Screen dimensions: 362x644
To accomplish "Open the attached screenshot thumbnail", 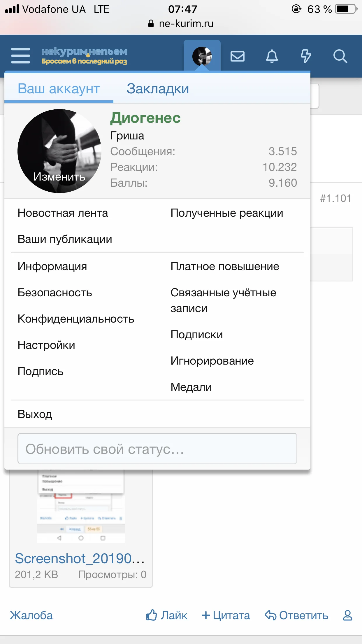I will (81, 506).
